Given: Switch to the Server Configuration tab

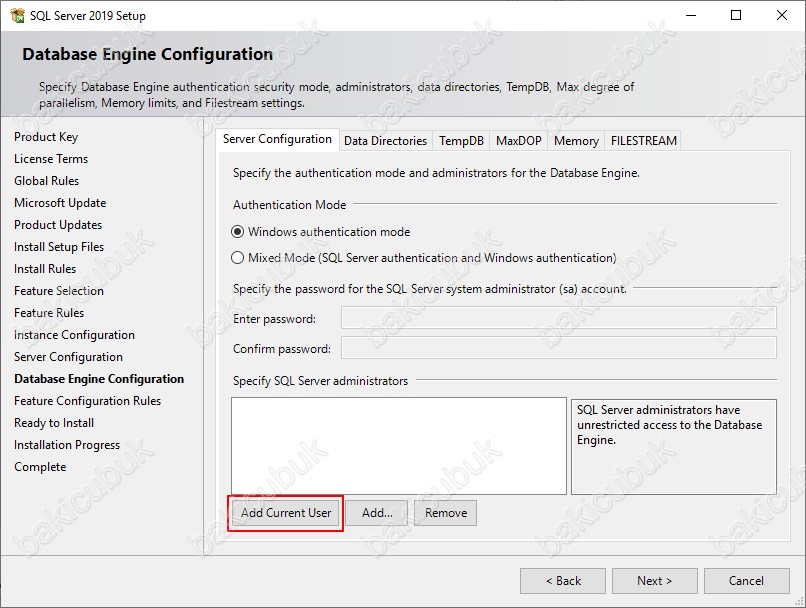Looking at the screenshot, I should click(x=277, y=139).
